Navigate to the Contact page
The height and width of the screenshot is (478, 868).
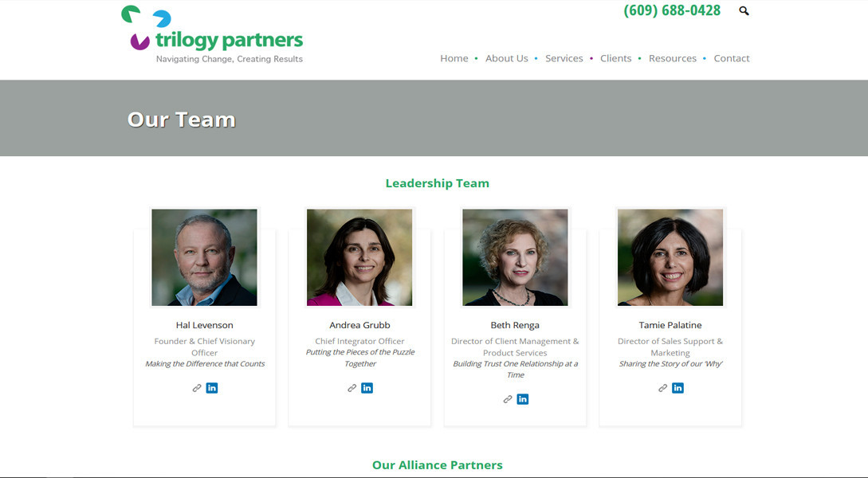(732, 58)
